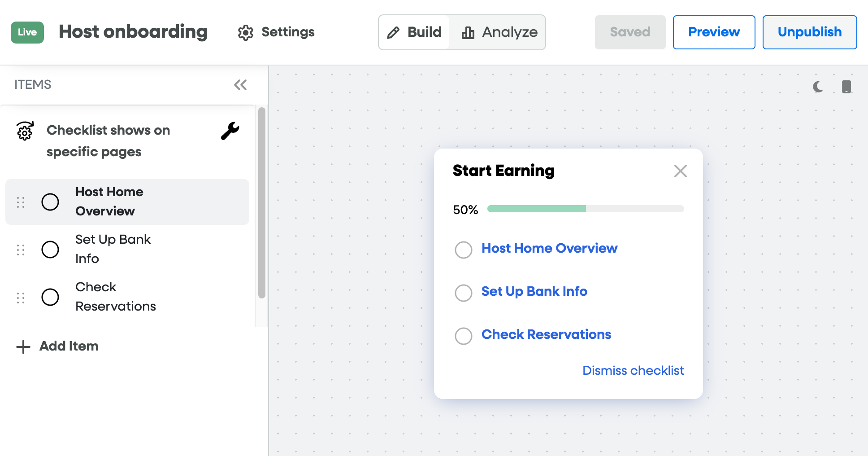The width and height of the screenshot is (868, 456).
Task: Click the wrench icon for checklist targeting
Action: point(230,131)
